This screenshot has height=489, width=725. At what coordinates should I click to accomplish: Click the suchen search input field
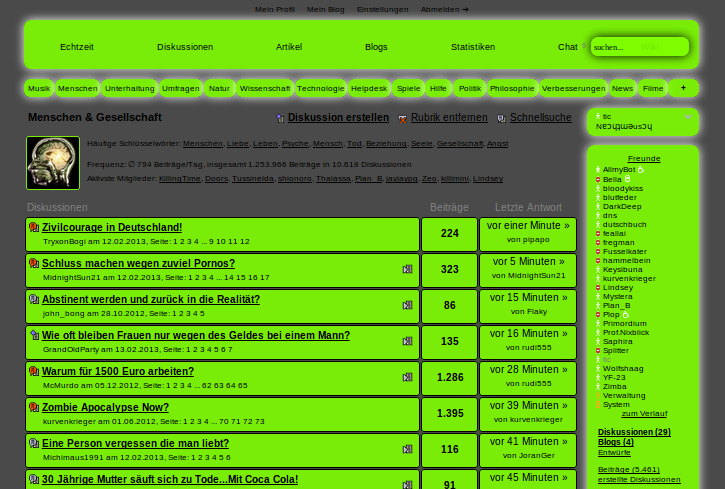[x=639, y=46]
